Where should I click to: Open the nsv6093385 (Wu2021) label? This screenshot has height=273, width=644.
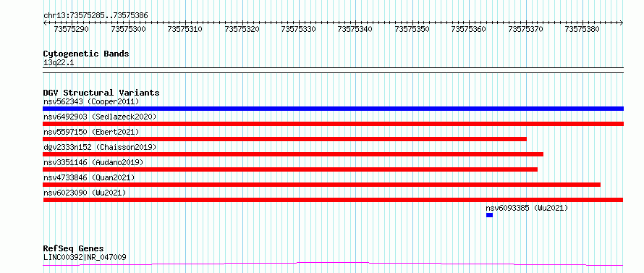[x=527, y=208]
